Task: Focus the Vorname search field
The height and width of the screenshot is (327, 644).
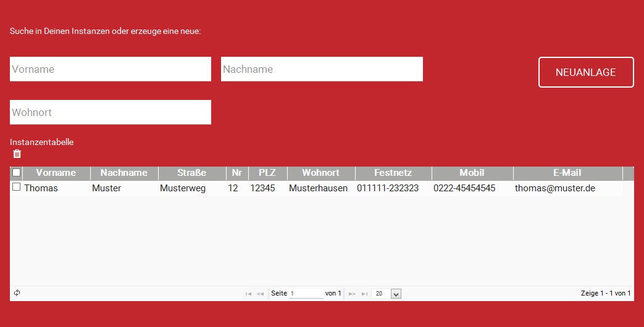Action: (111, 69)
